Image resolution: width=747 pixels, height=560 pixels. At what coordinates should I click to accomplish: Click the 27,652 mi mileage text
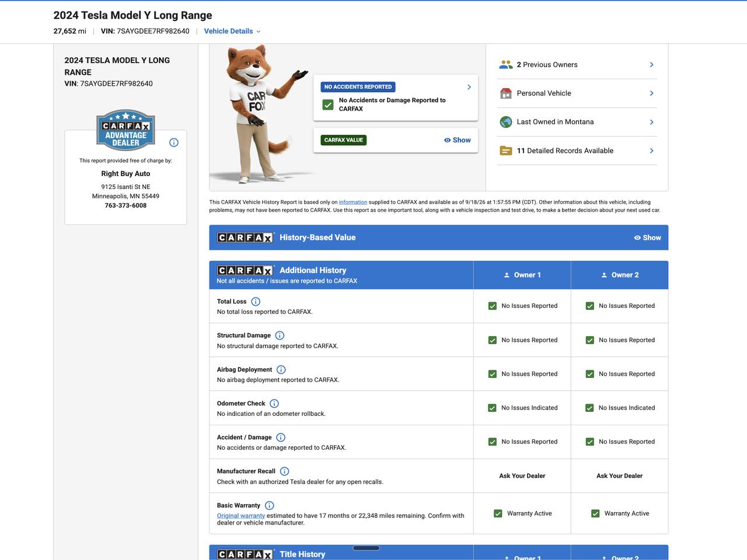pyautogui.click(x=69, y=32)
